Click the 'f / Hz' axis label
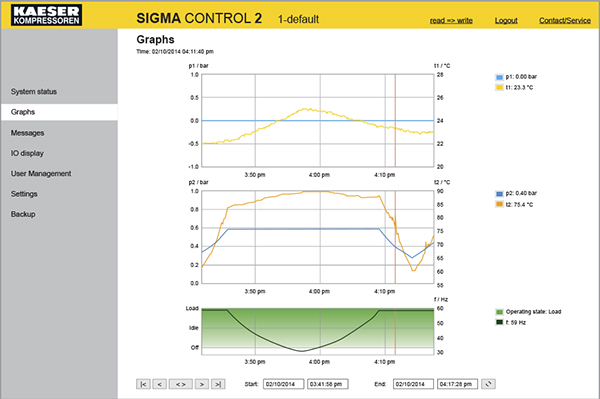 tap(441, 300)
